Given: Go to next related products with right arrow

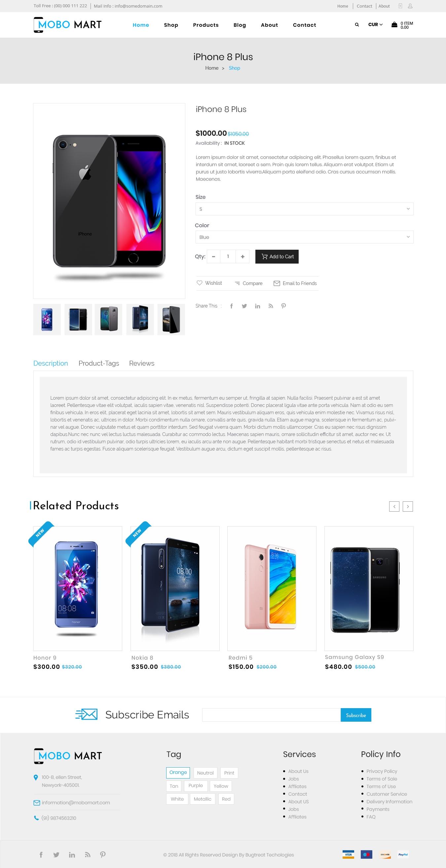Looking at the screenshot, I should point(408,506).
